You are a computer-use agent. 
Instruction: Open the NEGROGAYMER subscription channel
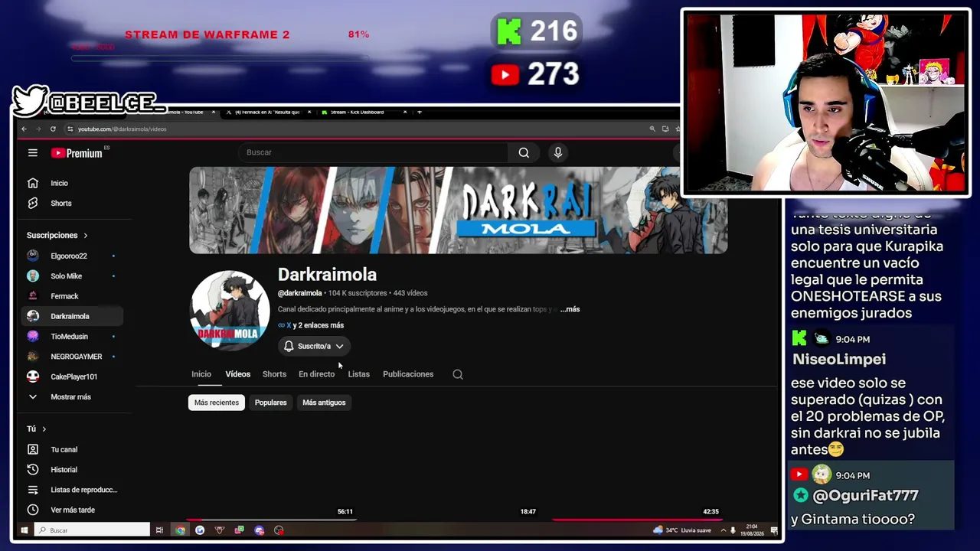[71, 357]
